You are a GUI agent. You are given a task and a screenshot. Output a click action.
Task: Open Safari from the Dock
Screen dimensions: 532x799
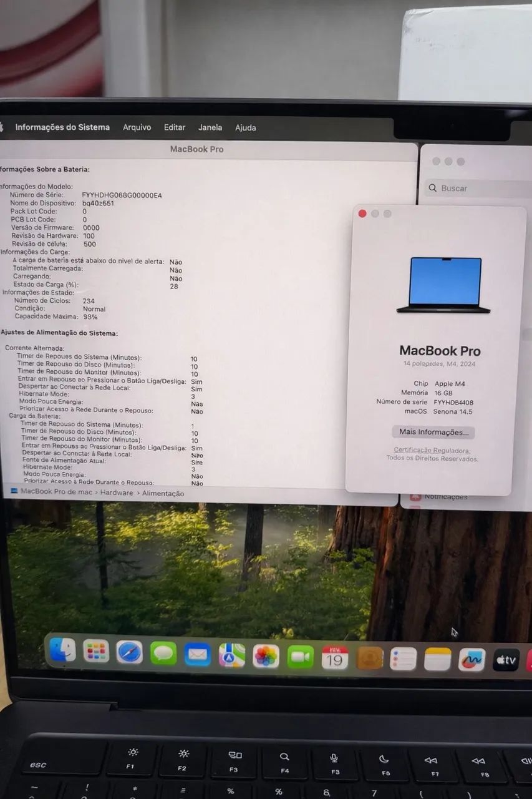(x=130, y=659)
